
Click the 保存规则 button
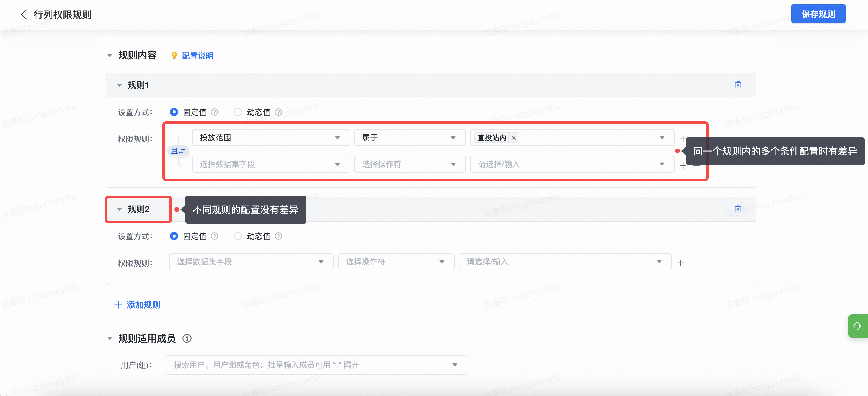point(818,14)
